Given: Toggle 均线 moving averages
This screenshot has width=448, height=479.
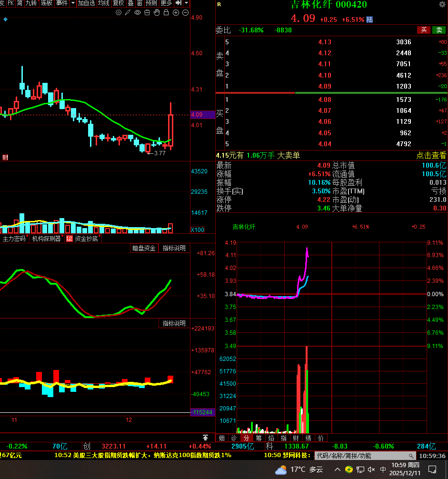Looking at the screenshot, I should click(103, 3).
